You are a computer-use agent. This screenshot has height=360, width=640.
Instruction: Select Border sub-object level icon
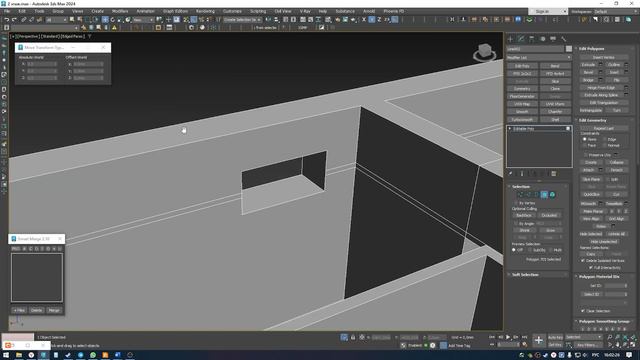point(536,195)
